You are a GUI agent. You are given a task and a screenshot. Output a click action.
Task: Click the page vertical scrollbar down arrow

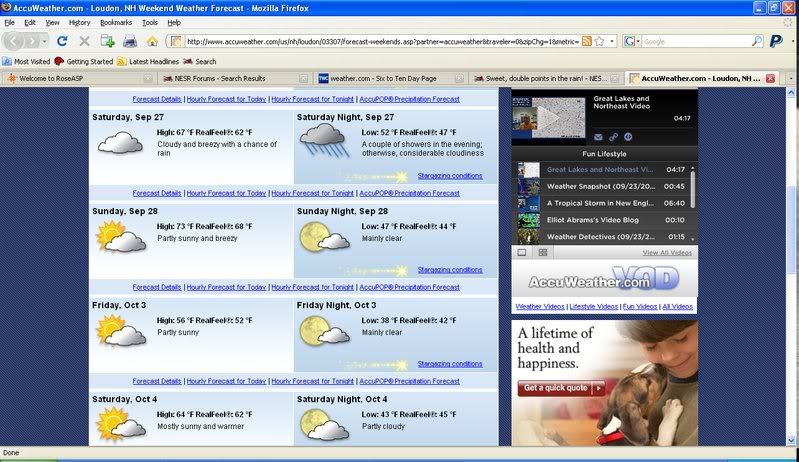pyautogui.click(x=791, y=441)
